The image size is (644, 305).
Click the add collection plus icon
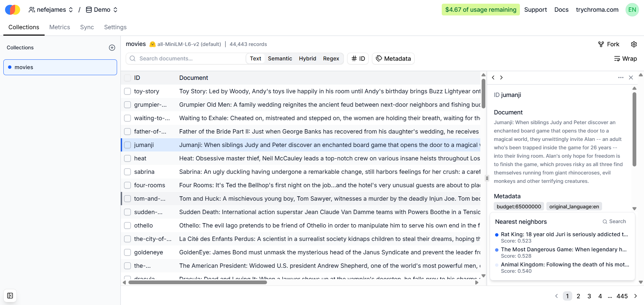(112, 48)
